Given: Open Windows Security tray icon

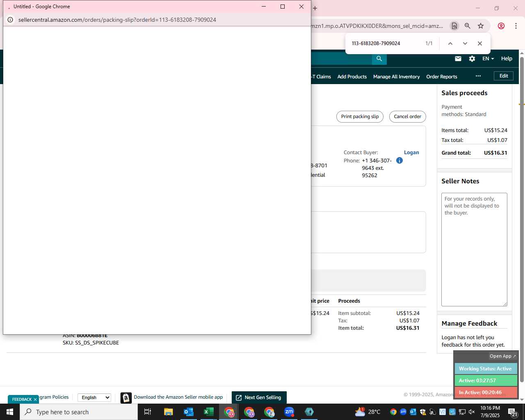Looking at the screenshot, I should (422, 412).
